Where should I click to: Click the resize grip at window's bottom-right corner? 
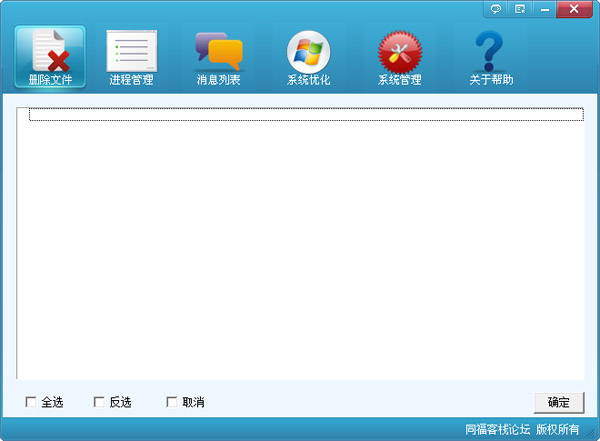tap(592, 434)
